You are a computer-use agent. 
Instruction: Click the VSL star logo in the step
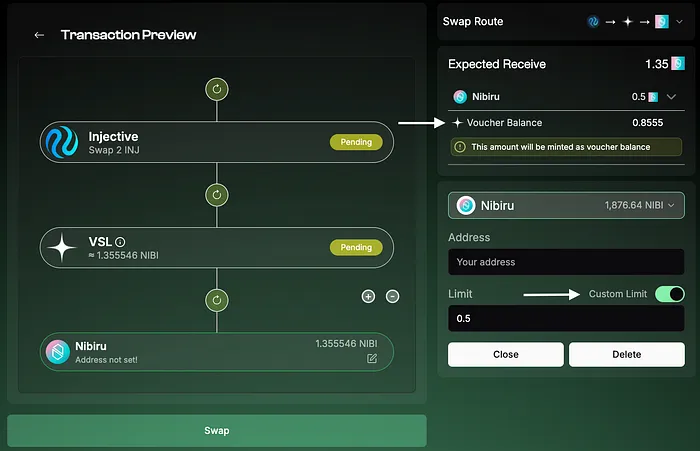pos(62,247)
